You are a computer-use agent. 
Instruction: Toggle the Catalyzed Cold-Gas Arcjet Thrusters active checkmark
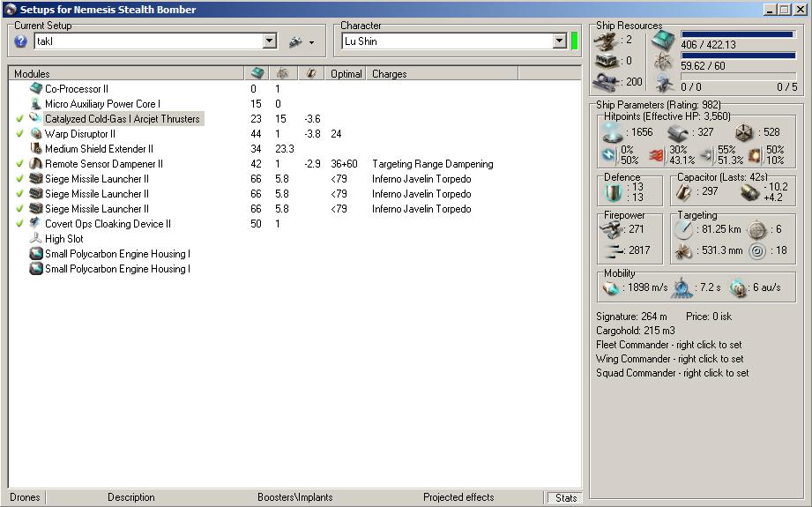19,118
